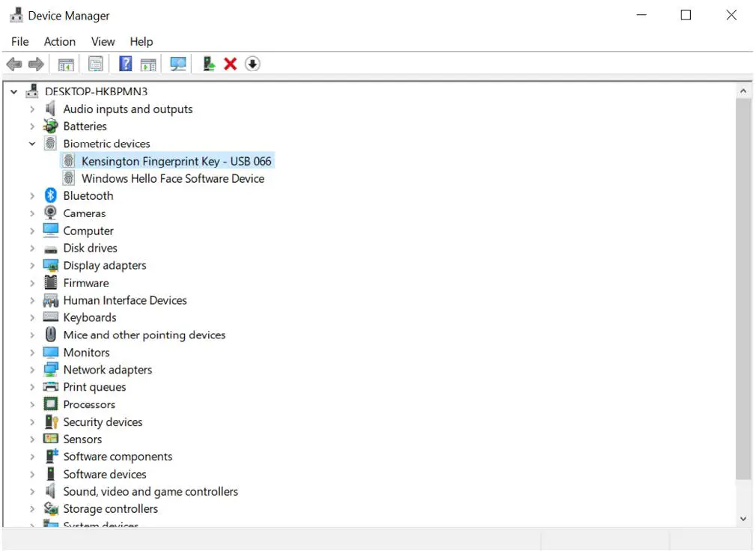Open the Help menu
The width and height of the screenshot is (756, 551).
click(141, 41)
